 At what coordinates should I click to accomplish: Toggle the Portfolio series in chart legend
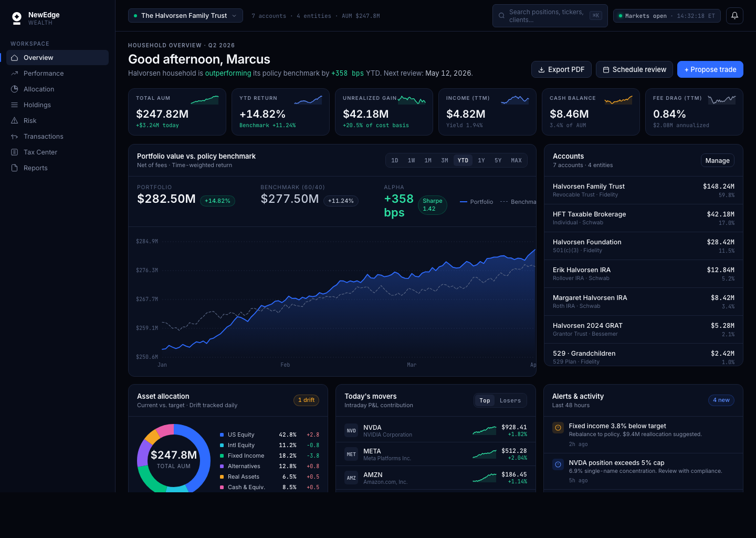(477, 202)
